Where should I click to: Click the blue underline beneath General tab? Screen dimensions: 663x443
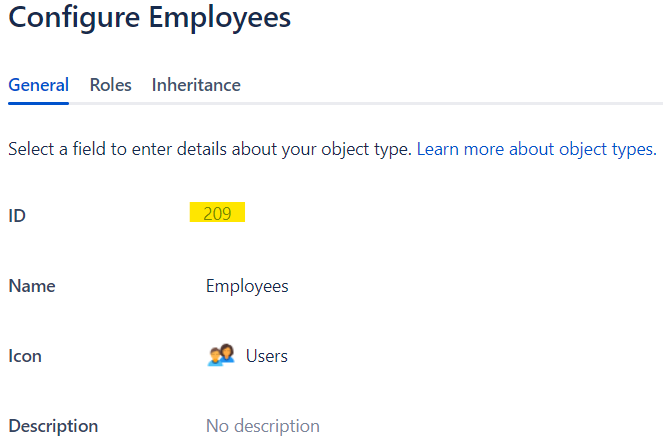coord(38,103)
